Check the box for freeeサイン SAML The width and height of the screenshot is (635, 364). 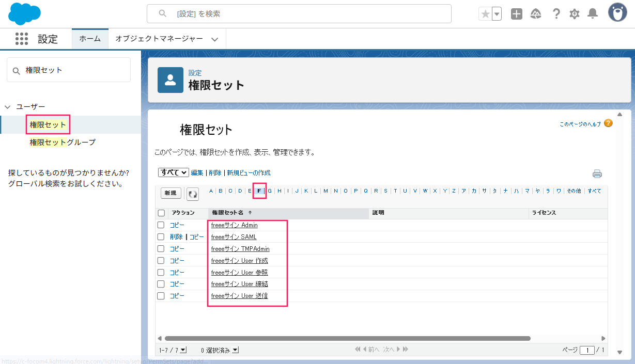[161, 237]
